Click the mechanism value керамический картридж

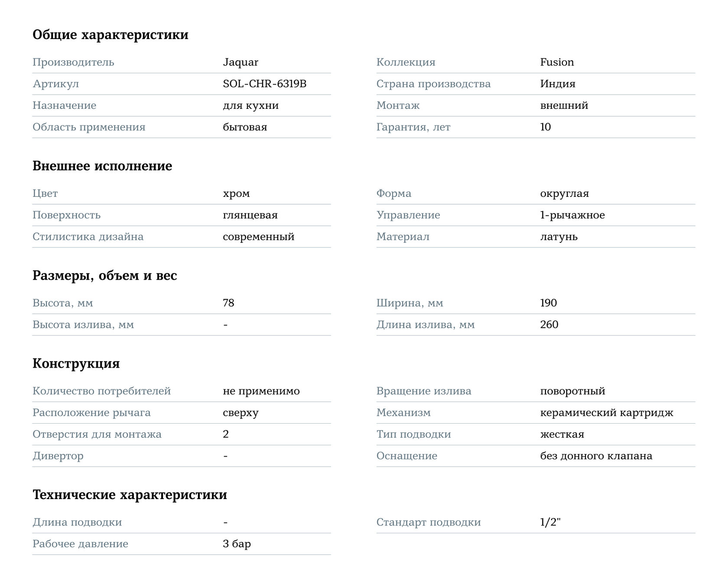click(x=607, y=413)
